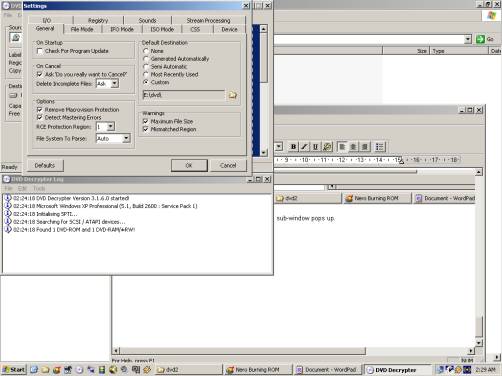Switch to the IFO Mode tab
Viewport: 502px width, 376px height.
pyautogui.click(x=122, y=29)
